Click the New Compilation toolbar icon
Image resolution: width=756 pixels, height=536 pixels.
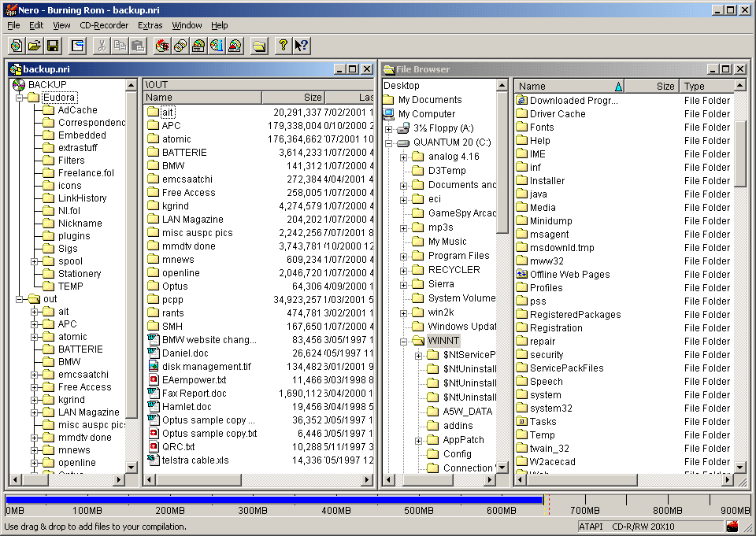(17, 46)
